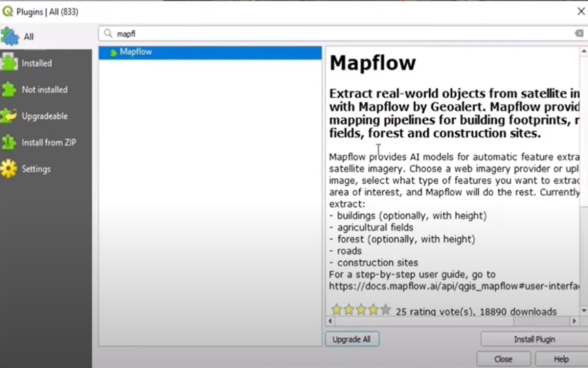The image size is (588, 368).
Task: Open the All plugins tab
Action: click(46, 36)
